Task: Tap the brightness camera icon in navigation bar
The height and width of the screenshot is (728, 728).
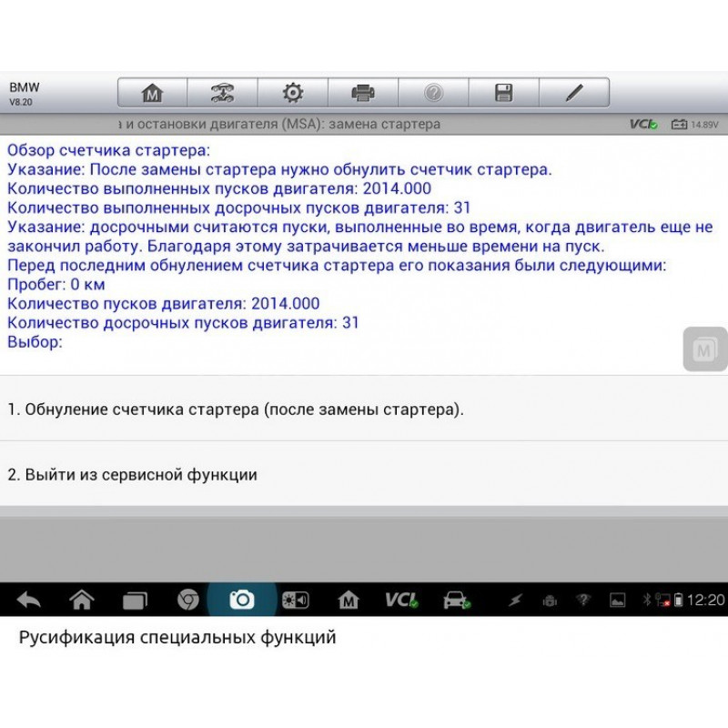Action: [x=295, y=600]
